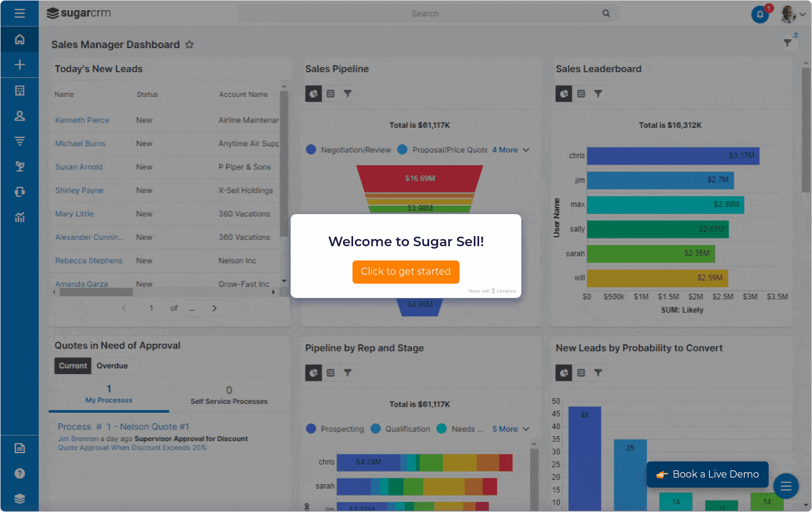812x512 pixels.
Task: Click Book a Live Demo button
Action: pos(707,475)
